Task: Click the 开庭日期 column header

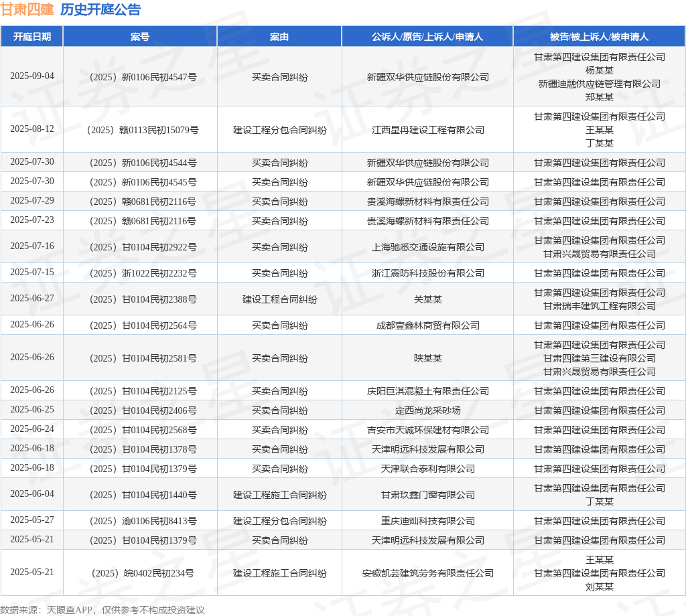Action: (x=32, y=37)
